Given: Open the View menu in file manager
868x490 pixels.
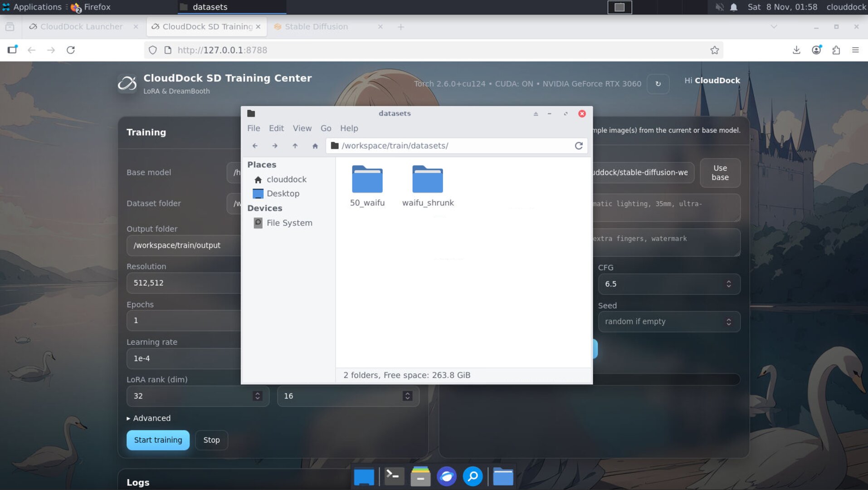Looking at the screenshot, I should (302, 128).
